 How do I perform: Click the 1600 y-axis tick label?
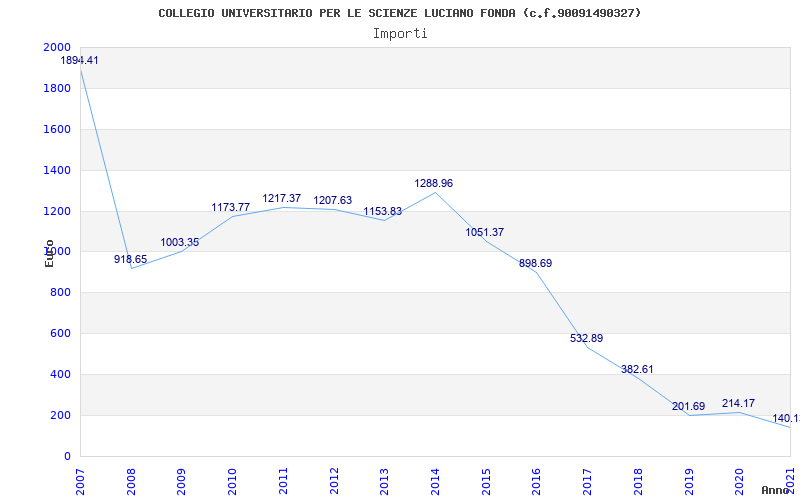[57, 129]
